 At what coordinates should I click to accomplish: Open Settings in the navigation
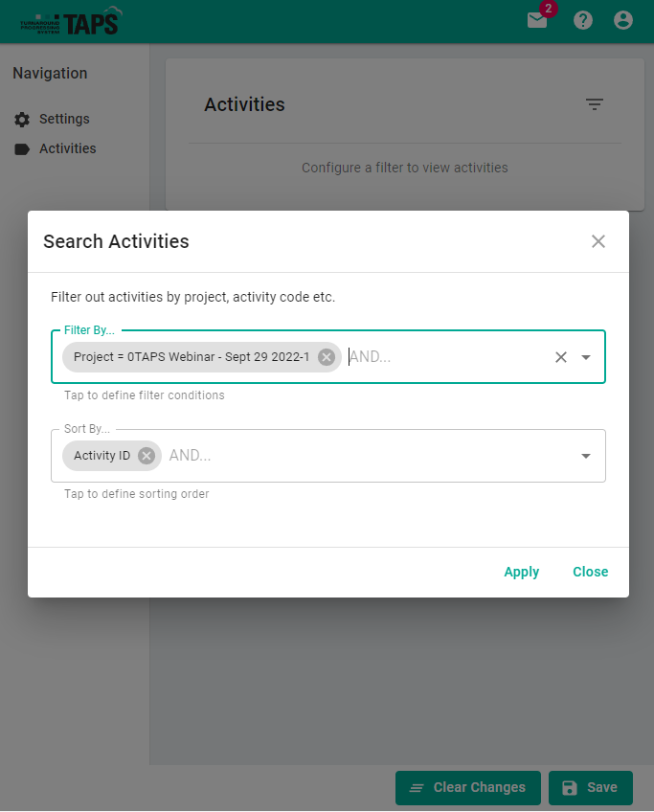63,120
